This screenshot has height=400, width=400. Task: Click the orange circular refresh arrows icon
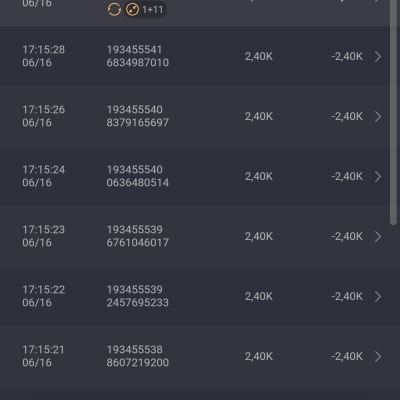pos(114,9)
